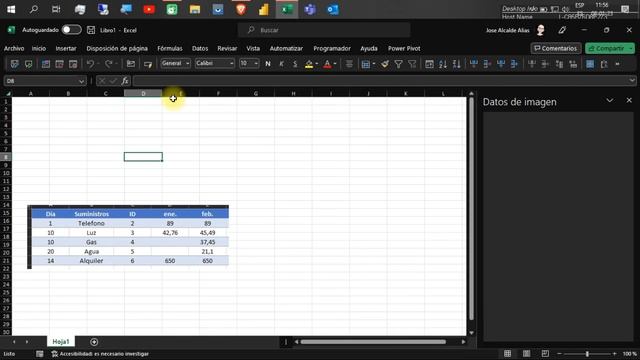Click the clear filter funnel icon
Image resolution: width=640 pixels, height=360 pixels.
pos(412,64)
